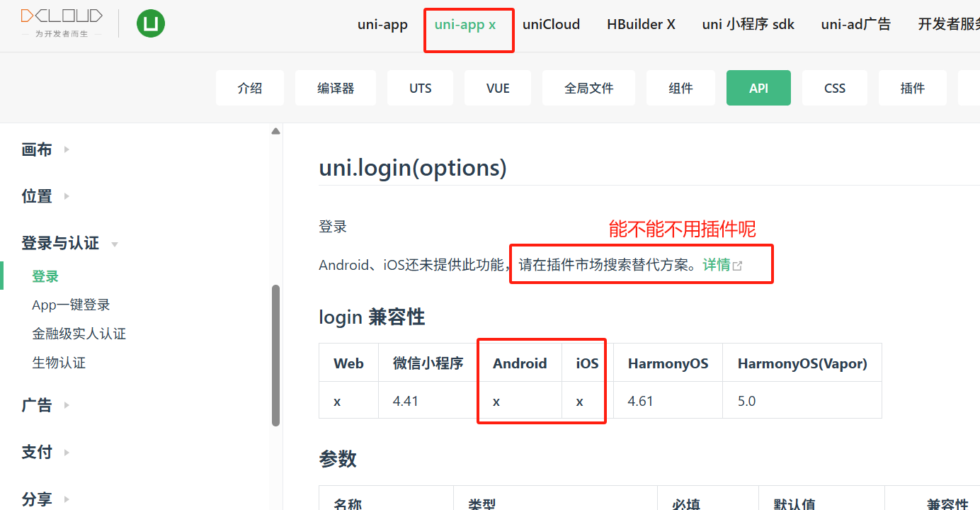Select the uni-app x navigation tab
Image resolution: width=980 pixels, height=510 pixels.
click(x=465, y=25)
